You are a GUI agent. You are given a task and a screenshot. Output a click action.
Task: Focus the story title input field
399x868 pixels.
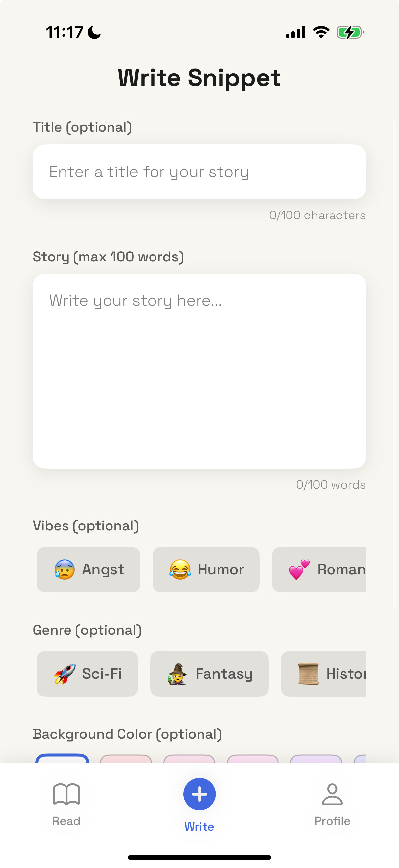coord(199,172)
